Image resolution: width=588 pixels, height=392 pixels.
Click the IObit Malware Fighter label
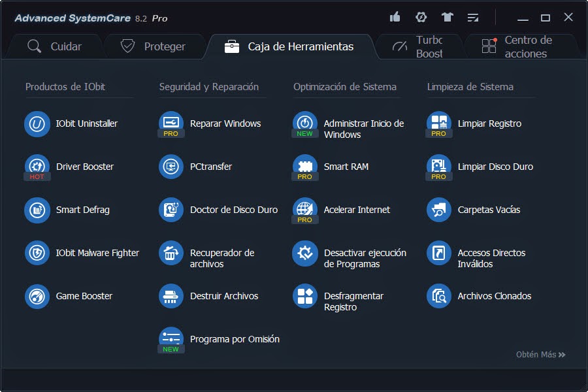97,253
